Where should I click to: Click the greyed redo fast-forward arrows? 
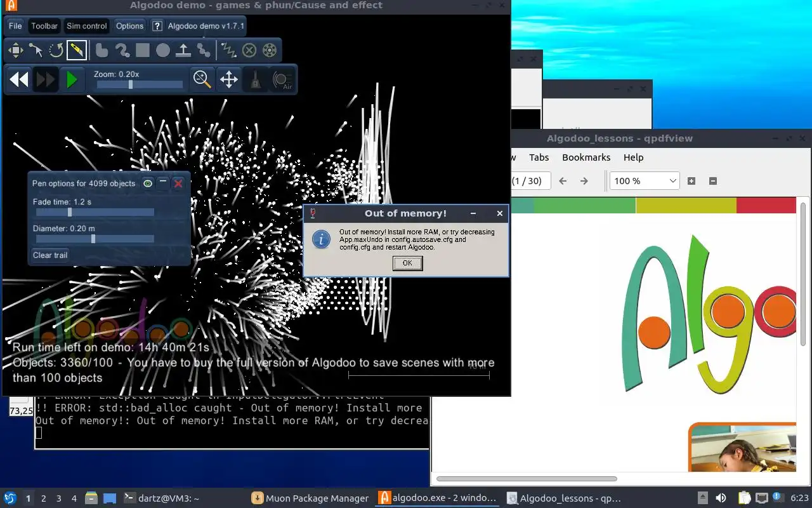click(46, 79)
